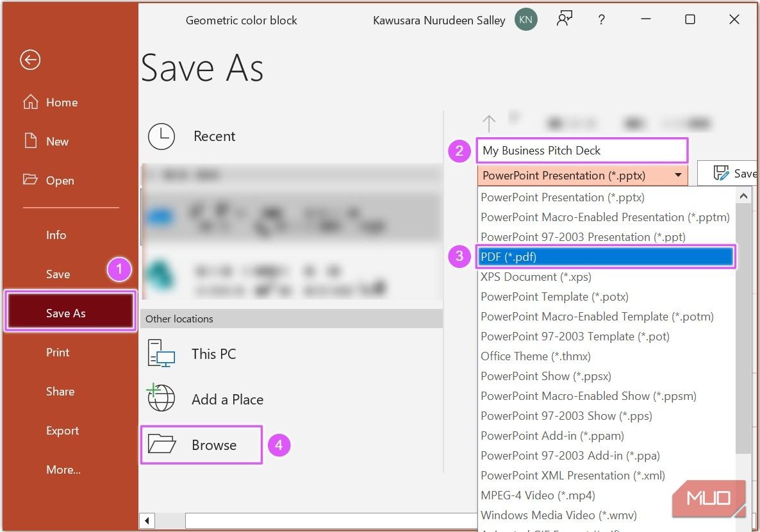Click the Kawusara Nurudeen Salley account name

[439, 21]
